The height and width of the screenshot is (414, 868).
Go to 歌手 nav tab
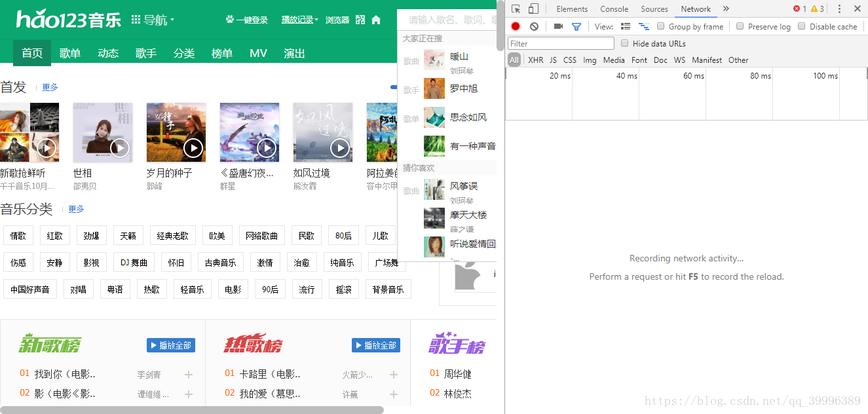(146, 53)
